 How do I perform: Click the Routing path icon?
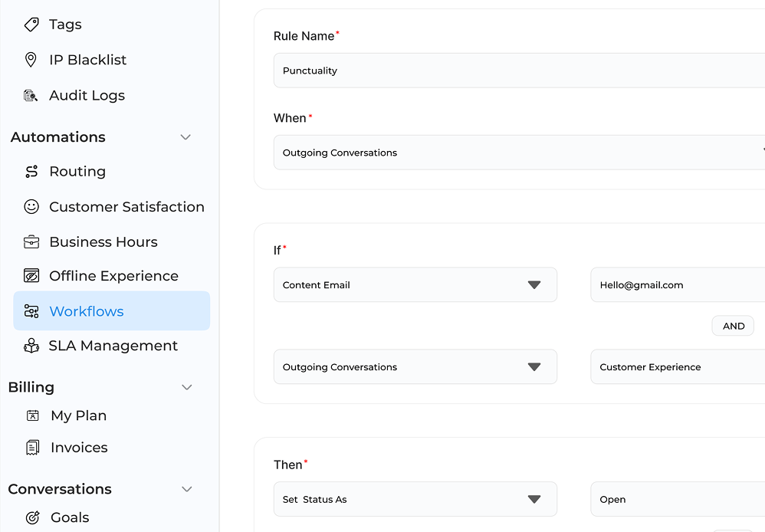[31, 171]
